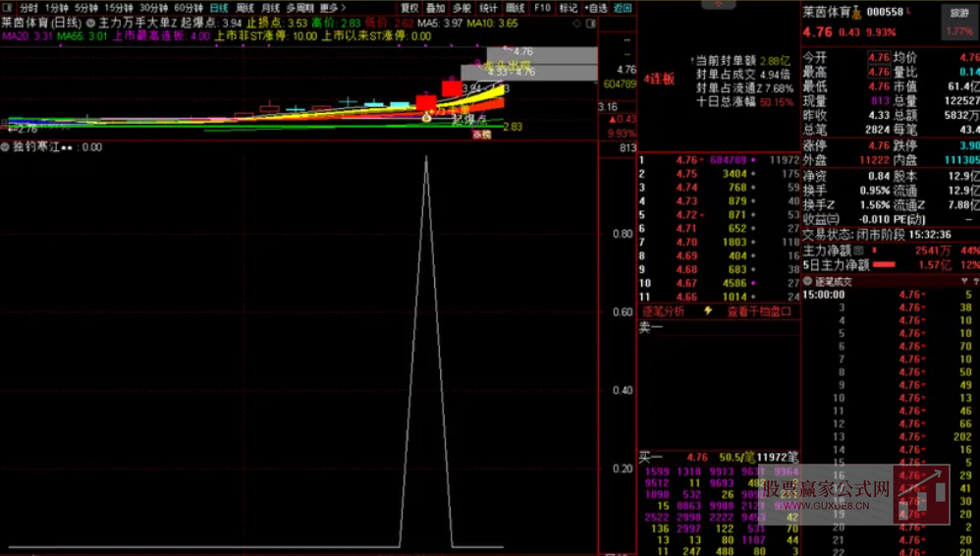This screenshot has height=556, width=980.
Task: Switch to the 5分钟 chart tab
Action: click(x=85, y=7)
